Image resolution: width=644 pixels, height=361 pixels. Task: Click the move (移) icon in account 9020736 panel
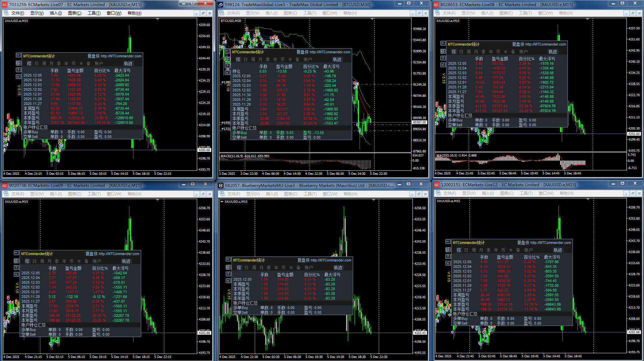17,261
